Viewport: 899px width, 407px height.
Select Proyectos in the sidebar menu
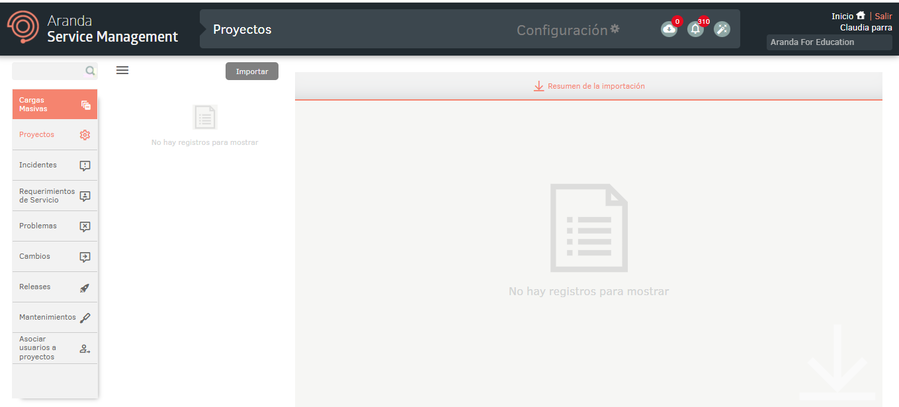coord(37,134)
